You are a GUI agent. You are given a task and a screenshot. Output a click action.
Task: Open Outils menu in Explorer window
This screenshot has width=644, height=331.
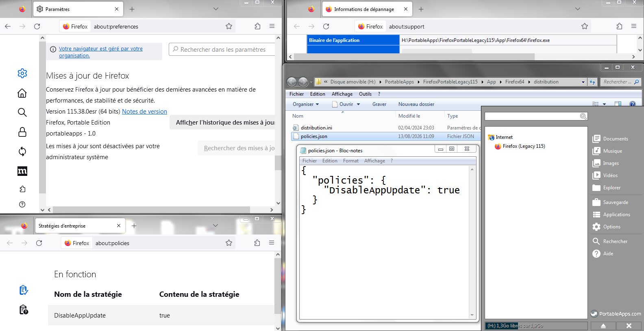tap(366, 94)
